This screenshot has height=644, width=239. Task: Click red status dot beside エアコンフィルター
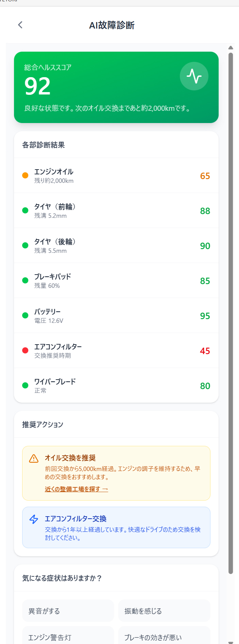(x=25, y=350)
